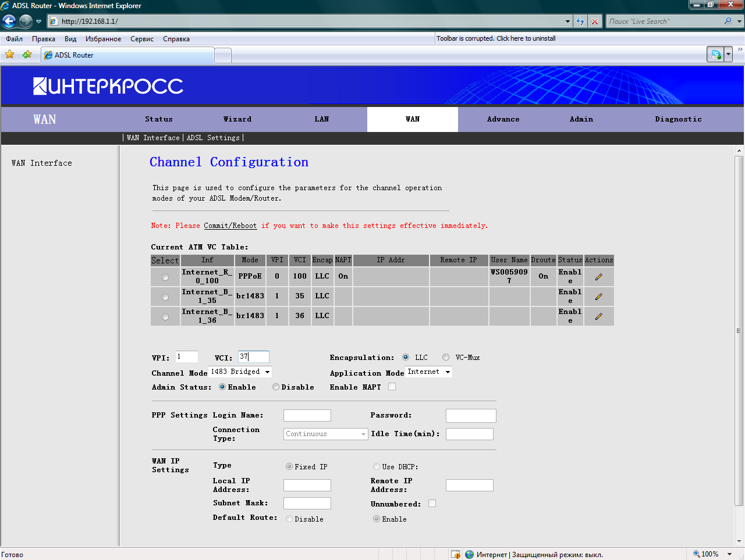Click the toolbar corrupted uninstall message
Image resolution: width=745 pixels, height=560 pixels.
click(x=496, y=38)
